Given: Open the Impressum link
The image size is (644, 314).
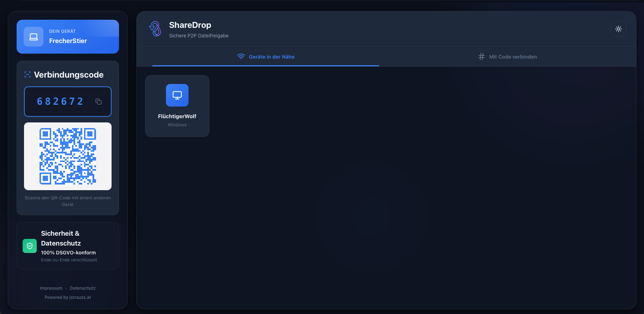Looking at the screenshot, I should tap(51, 288).
